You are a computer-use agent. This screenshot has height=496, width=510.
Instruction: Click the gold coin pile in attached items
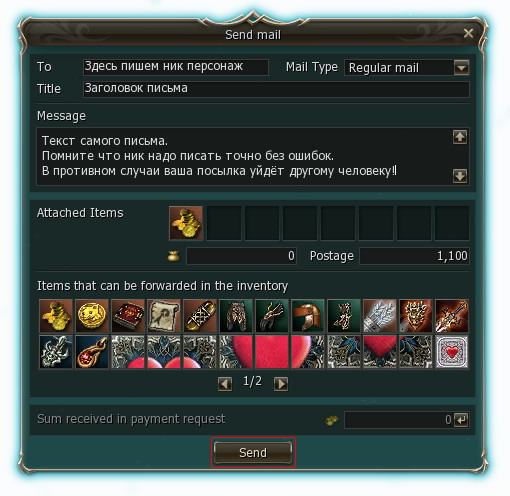point(186,223)
